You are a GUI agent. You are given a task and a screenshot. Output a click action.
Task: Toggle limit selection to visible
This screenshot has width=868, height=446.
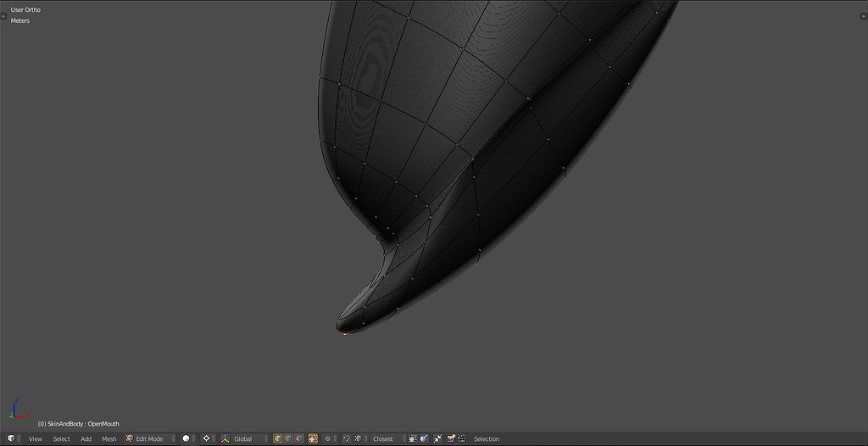(313, 438)
